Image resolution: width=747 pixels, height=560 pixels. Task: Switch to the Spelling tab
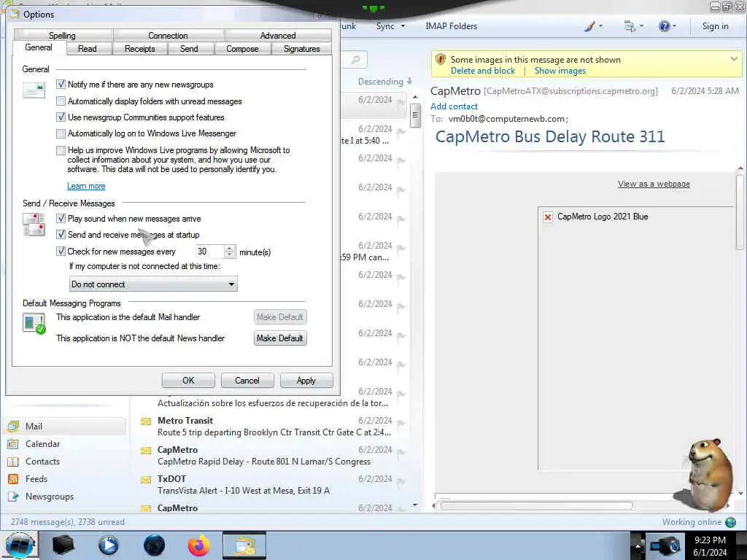pyautogui.click(x=62, y=35)
